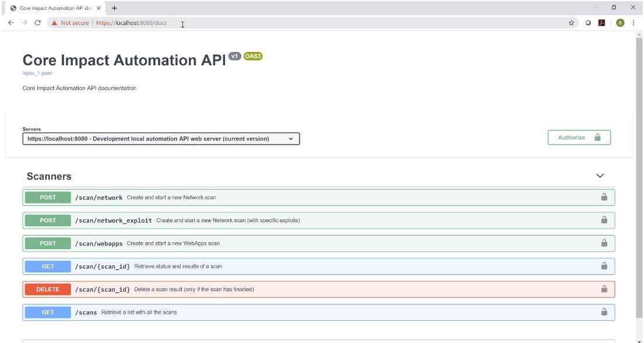
Task: Collapse the Scanners section chevron
Action: 600,176
